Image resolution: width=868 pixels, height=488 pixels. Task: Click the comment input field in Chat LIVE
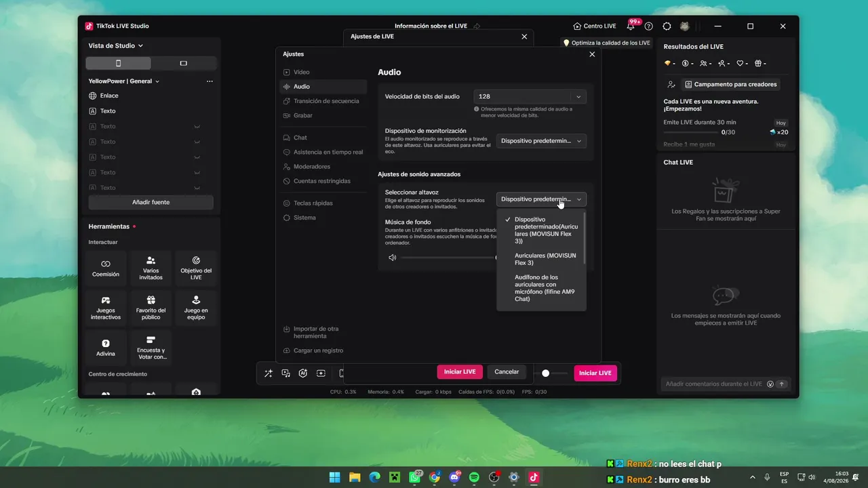(x=713, y=384)
